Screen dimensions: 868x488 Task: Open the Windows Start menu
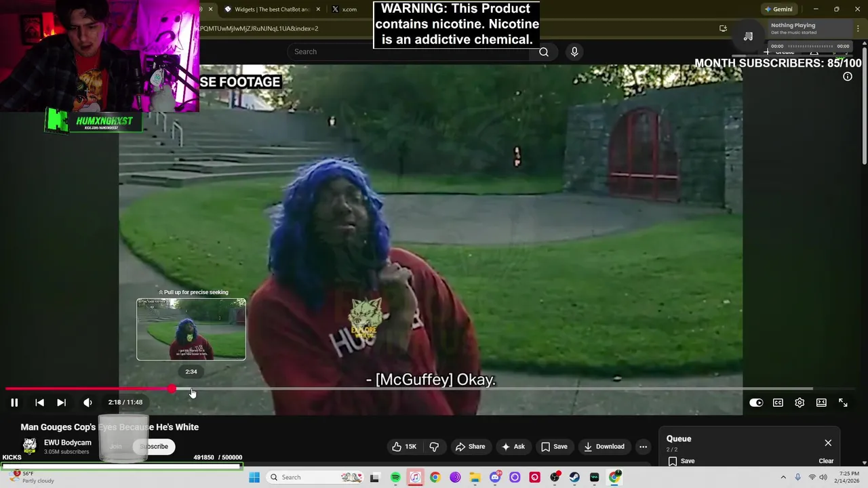(254, 477)
